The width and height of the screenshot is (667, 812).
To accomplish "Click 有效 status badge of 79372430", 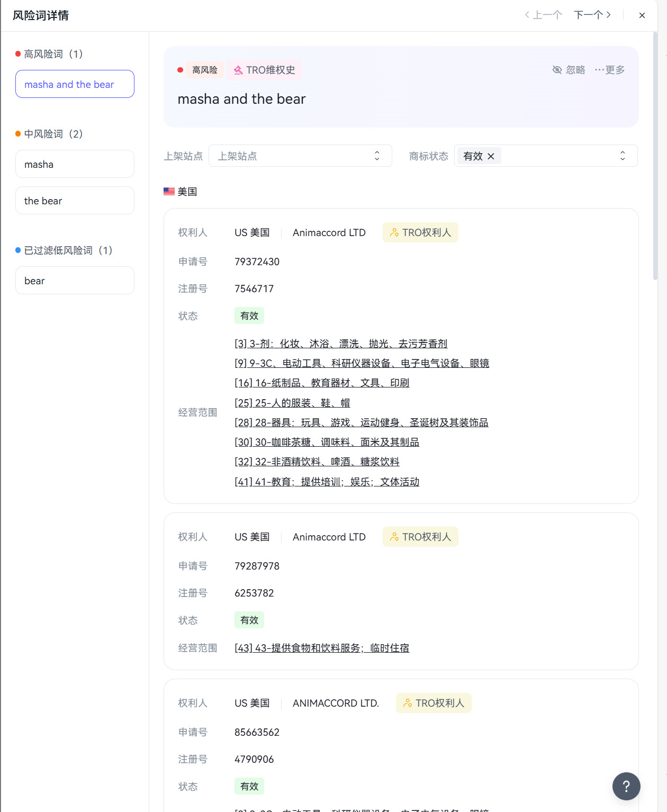I will point(249,315).
